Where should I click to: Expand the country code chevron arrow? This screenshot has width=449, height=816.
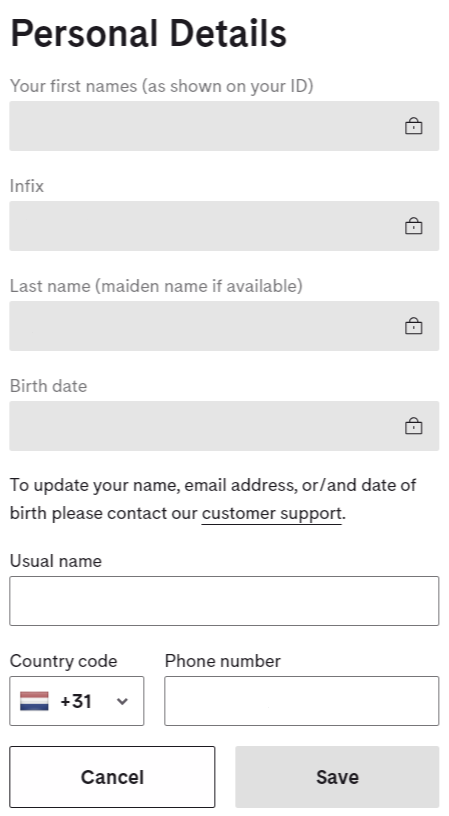(122, 702)
